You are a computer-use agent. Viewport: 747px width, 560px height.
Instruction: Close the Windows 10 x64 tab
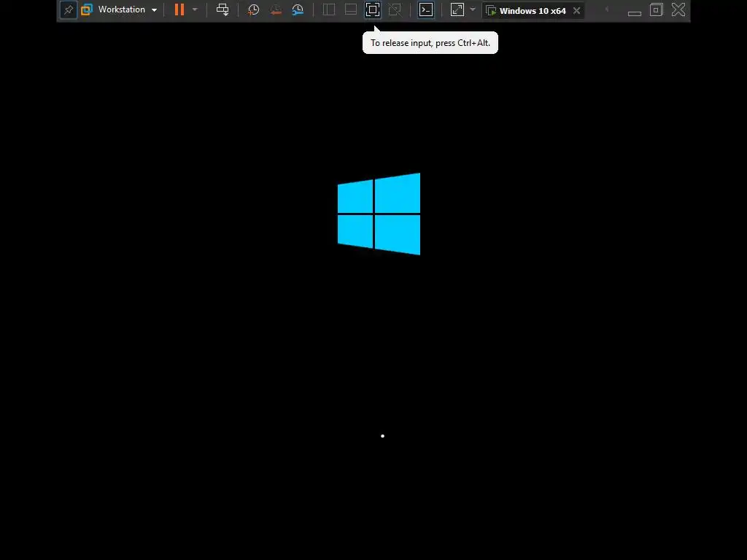click(x=577, y=10)
